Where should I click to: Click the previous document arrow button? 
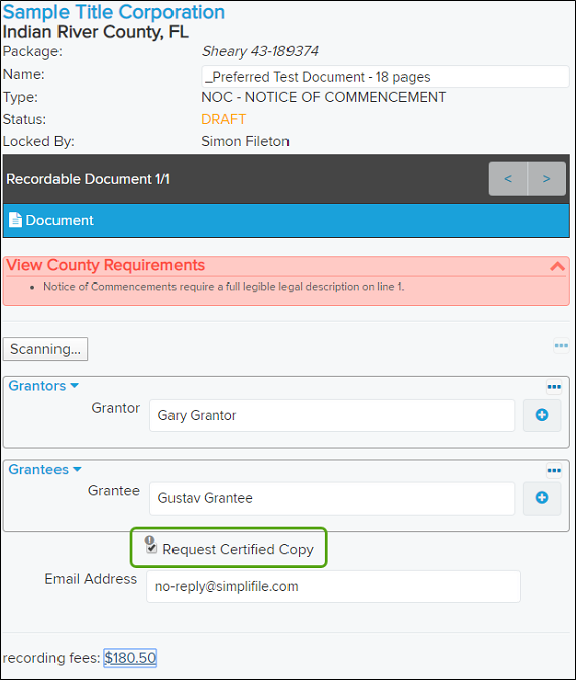508,179
